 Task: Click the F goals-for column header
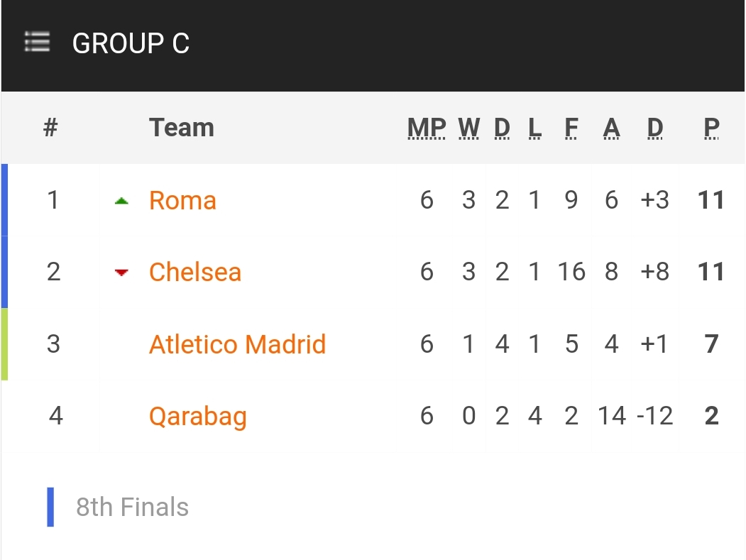click(571, 128)
